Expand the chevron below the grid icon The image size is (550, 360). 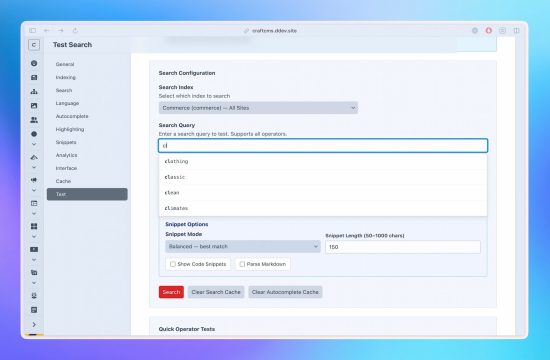point(34,237)
